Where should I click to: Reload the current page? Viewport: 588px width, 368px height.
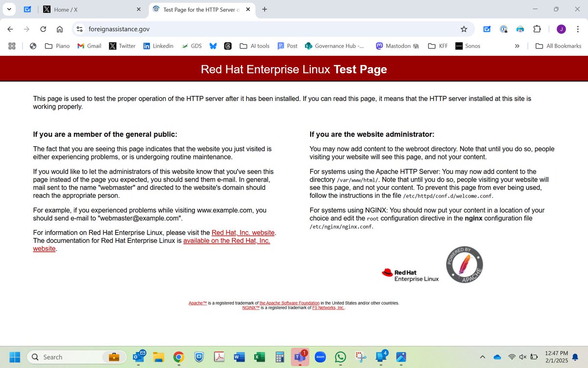pyautogui.click(x=43, y=29)
